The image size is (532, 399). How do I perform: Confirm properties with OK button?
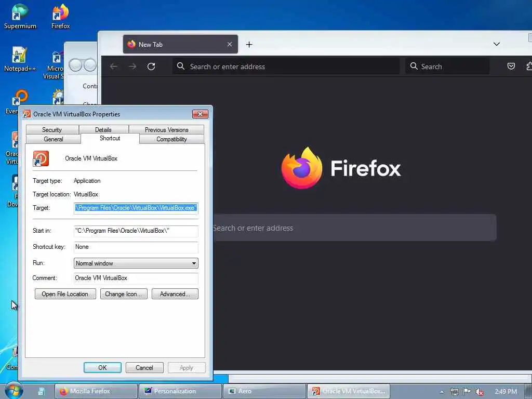pos(102,367)
